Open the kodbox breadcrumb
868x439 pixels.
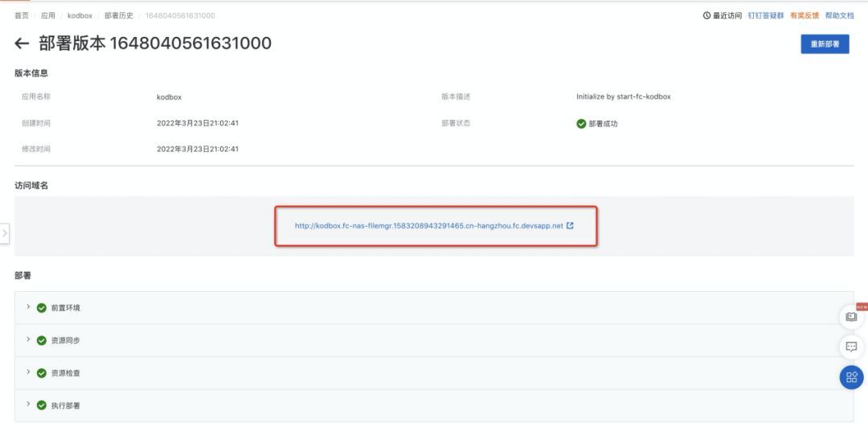tap(80, 15)
